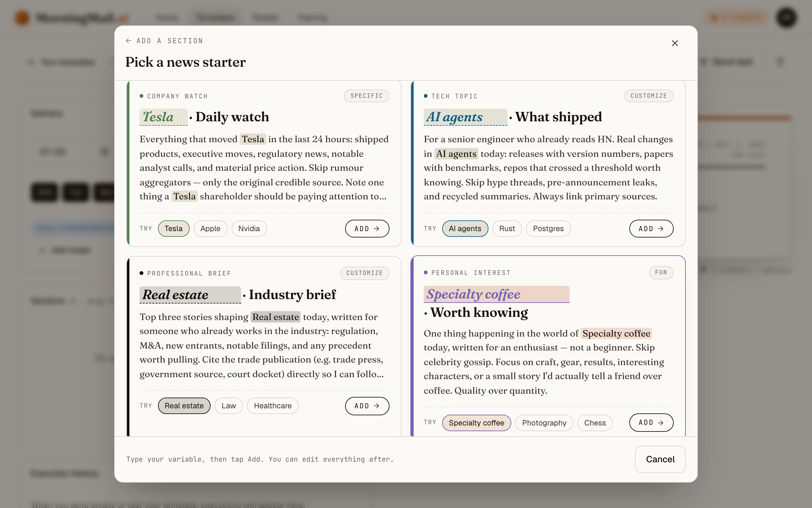The image size is (812, 508).
Task: Choose the Rust suggestion chip
Action: [x=507, y=229]
